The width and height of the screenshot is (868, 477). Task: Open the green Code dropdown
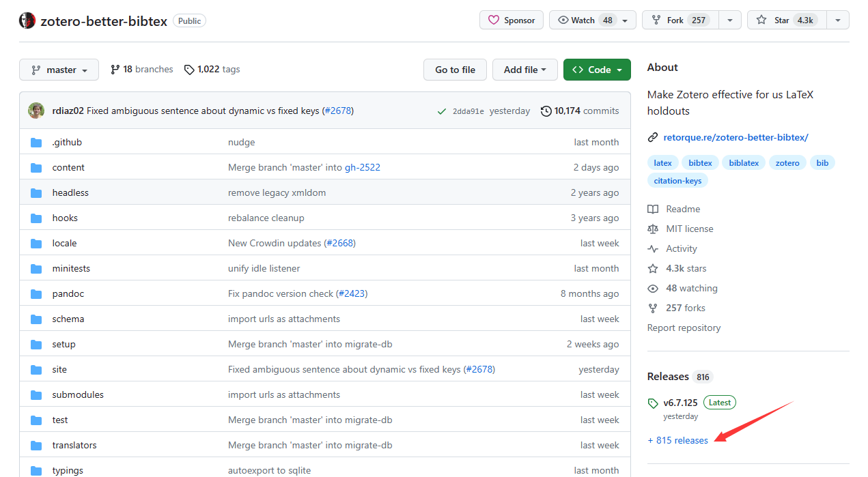[597, 70]
